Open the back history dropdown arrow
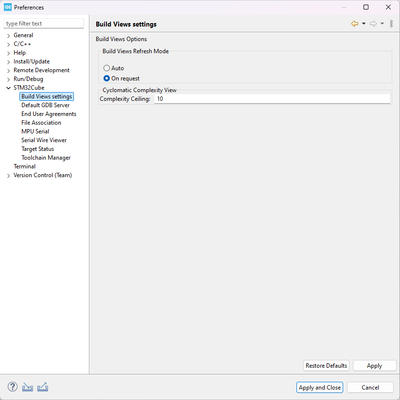Viewport: 400px width, 400px height. point(364,23)
